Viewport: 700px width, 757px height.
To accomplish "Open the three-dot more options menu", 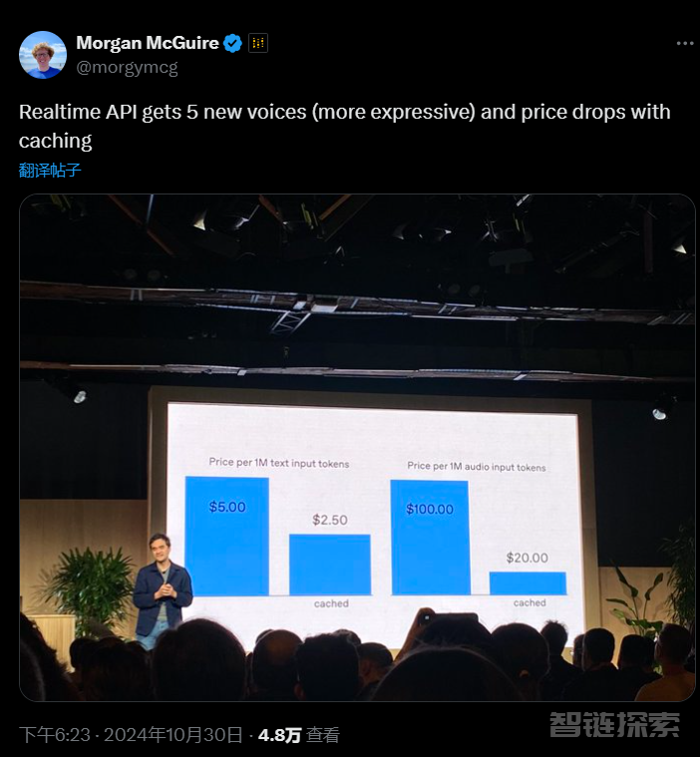I will 684,43.
